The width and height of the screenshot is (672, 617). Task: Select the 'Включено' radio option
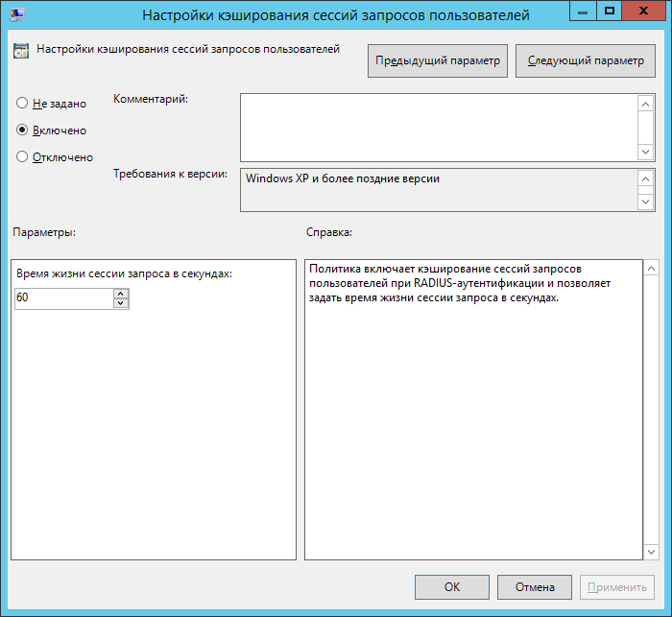22,130
